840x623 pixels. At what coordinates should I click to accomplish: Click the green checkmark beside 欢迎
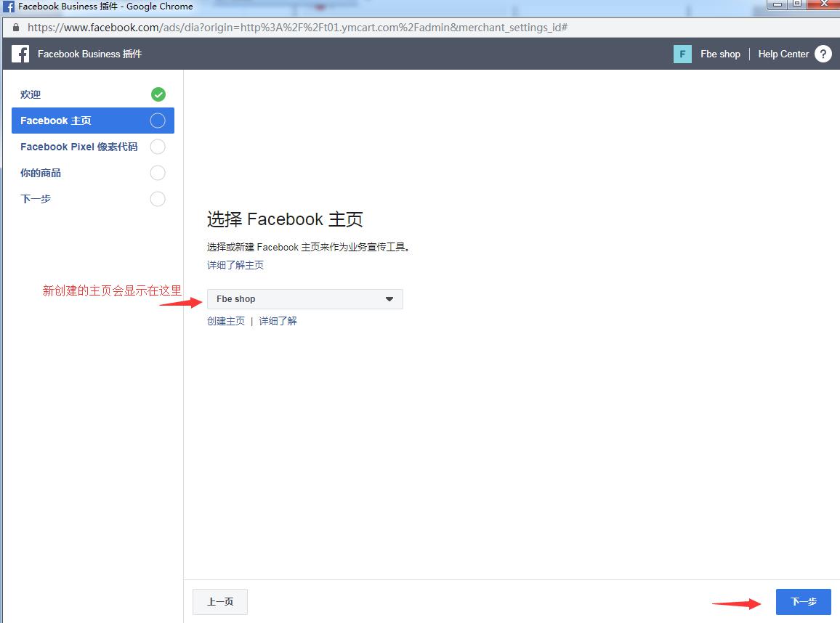158,94
